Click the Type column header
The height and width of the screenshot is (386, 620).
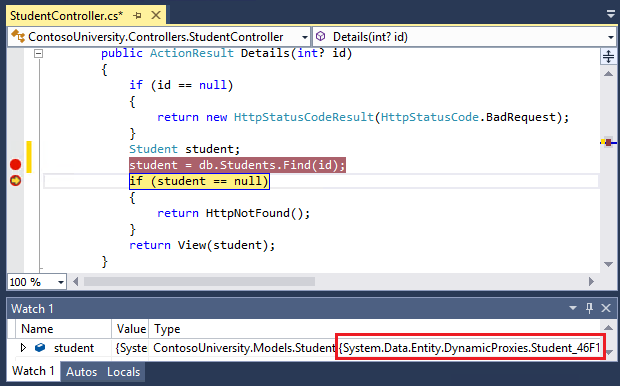coord(167,329)
